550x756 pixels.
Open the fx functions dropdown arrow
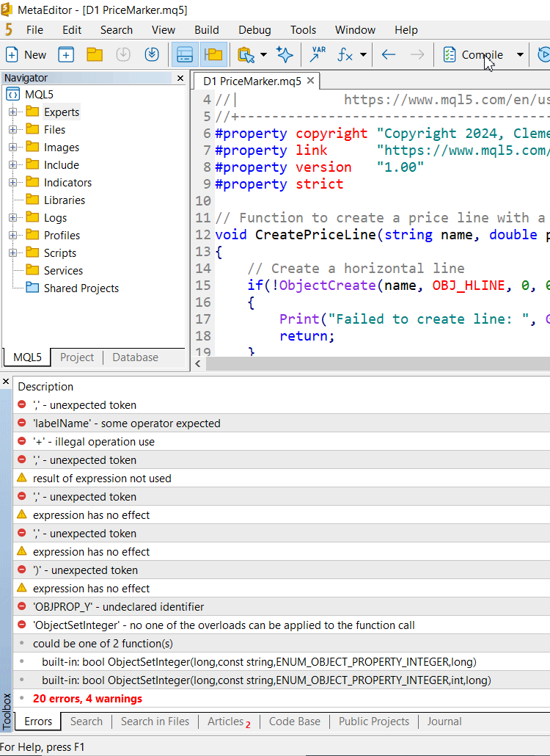click(x=363, y=54)
